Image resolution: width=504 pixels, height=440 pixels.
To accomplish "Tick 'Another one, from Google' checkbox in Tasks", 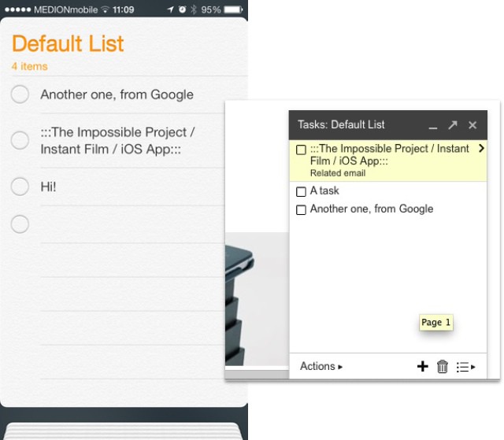I will 301,210.
